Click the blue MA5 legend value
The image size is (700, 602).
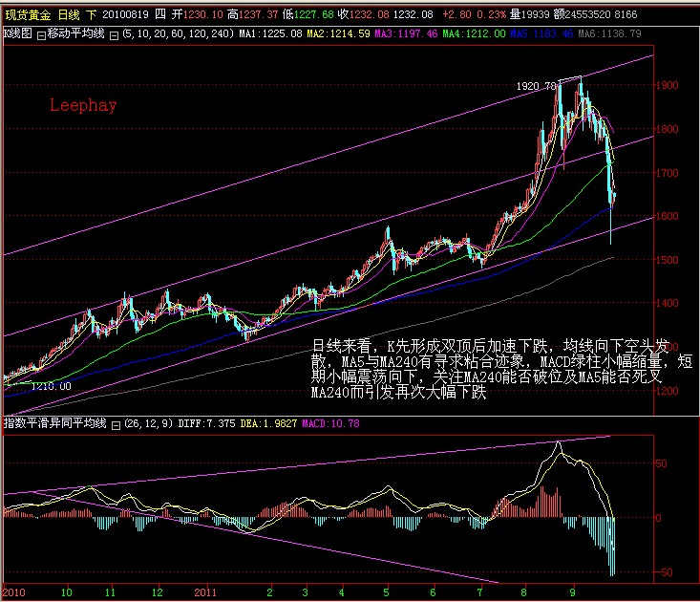pyautogui.click(x=541, y=33)
